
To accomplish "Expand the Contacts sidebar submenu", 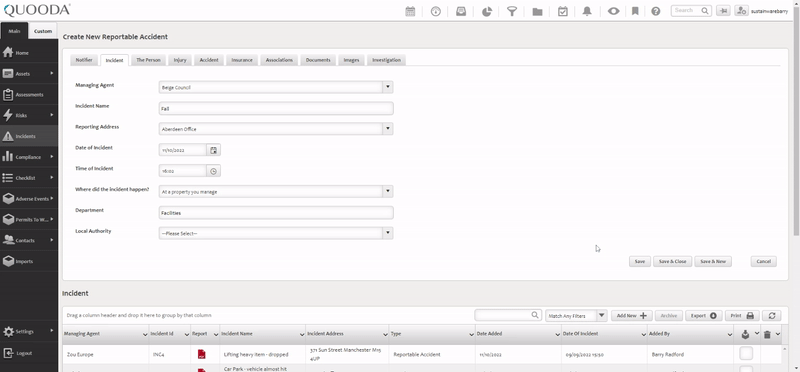I will click(x=52, y=240).
